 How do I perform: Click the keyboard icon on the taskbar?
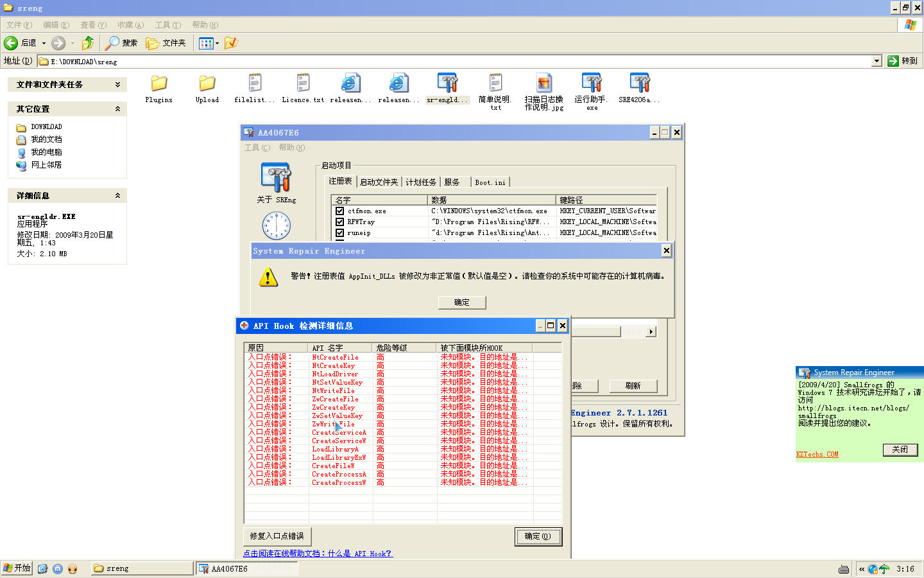(844, 569)
